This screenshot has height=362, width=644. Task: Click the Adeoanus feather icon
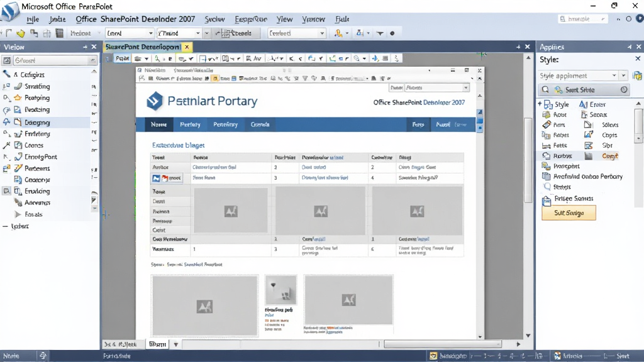click(18, 202)
